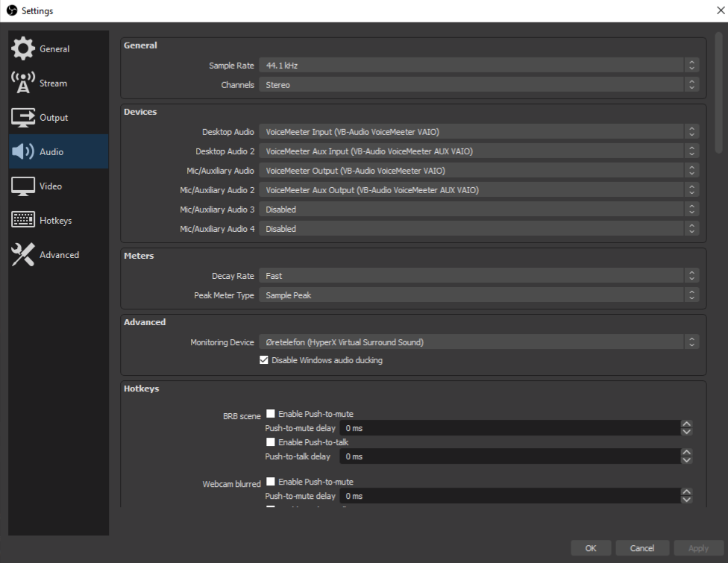The height and width of the screenshot is (563, 728).
Task: Select the Video settings tab
Action: coord(58,186)
